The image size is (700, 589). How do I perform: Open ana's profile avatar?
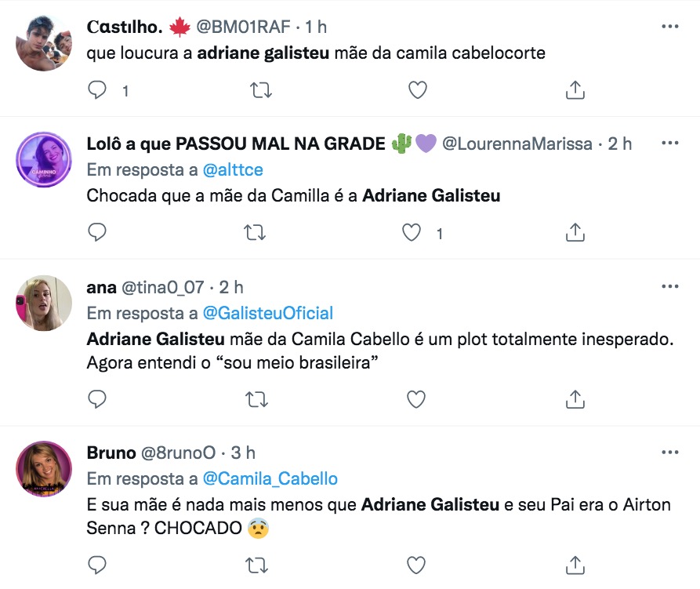(44, 303)
